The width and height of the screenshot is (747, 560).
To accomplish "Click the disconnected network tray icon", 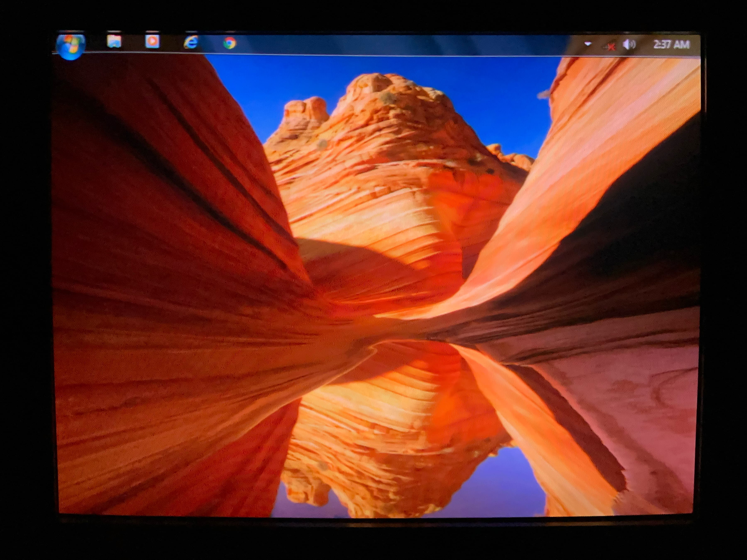I will [x=610, y=46].
